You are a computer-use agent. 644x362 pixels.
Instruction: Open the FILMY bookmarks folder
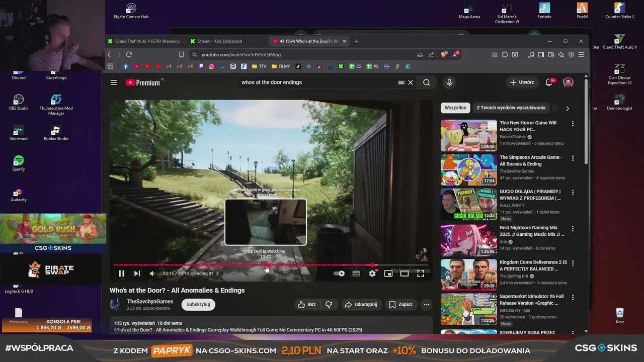(x=281, y=66)
